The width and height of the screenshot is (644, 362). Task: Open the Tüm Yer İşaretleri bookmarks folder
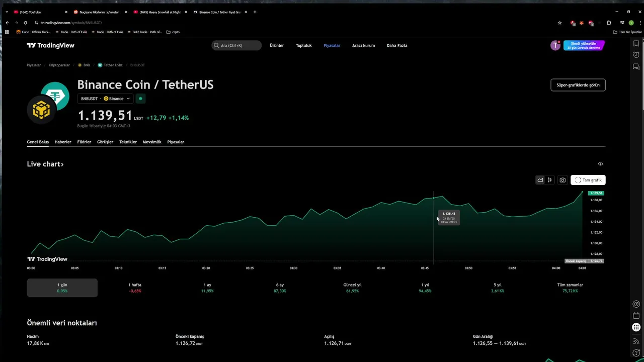(x=627, y=32)
